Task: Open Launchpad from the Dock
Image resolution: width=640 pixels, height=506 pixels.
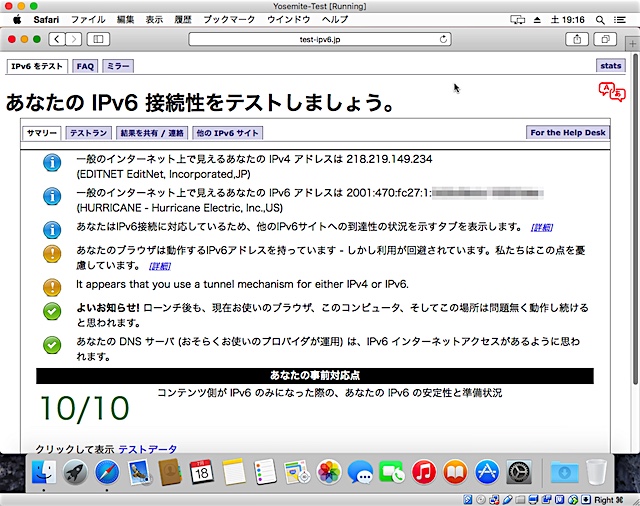Action: pos(76,472)
